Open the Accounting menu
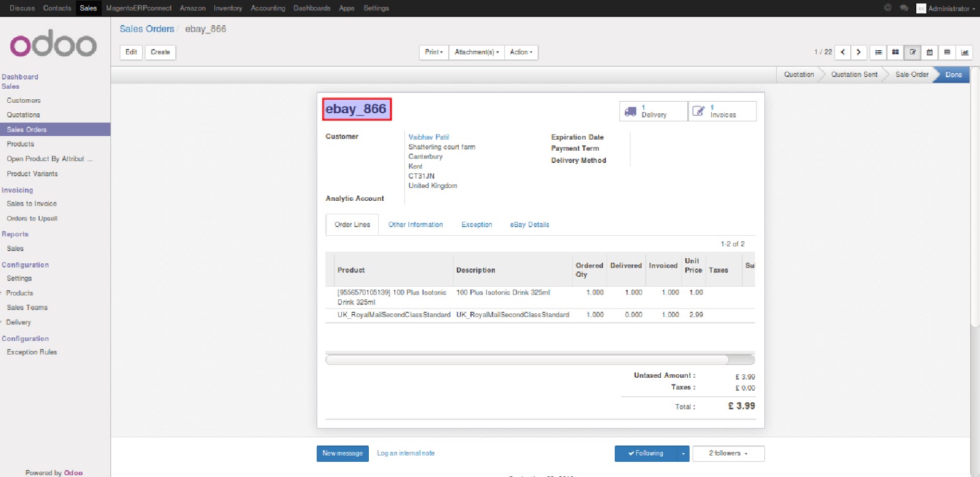 [268, 8]
